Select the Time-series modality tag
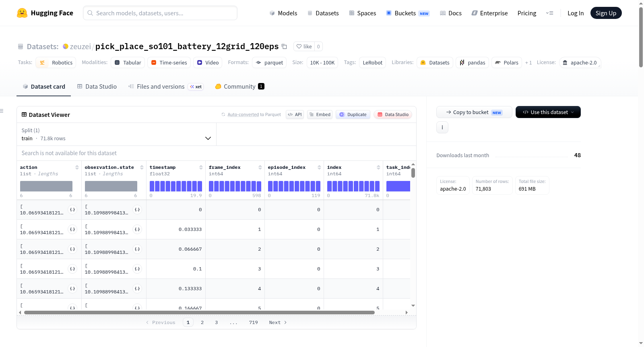 click(169, 62)
